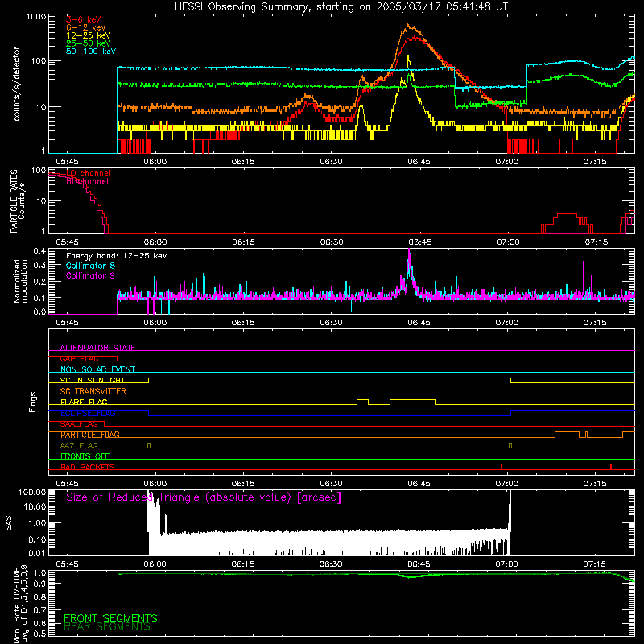This screenshot has height=644, width=644.
Task: Click the ATTENUATOR_STATE flag label
Action: coord(97,348)
